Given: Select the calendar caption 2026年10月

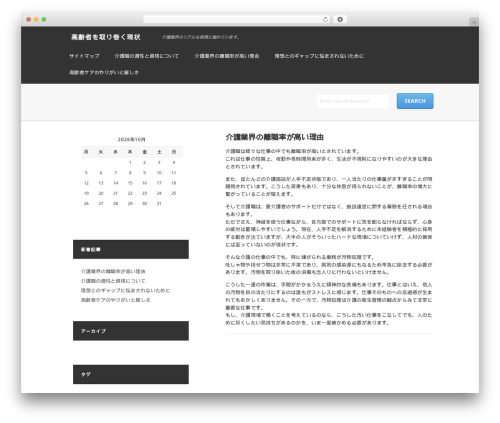Looking at the screenshot, I should [x=131, y=139].
